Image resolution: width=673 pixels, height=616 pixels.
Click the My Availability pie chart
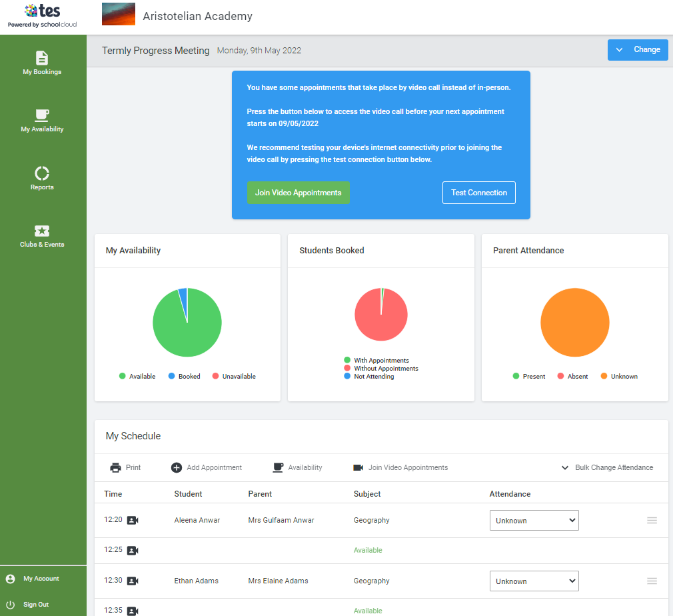pos(187,322)
